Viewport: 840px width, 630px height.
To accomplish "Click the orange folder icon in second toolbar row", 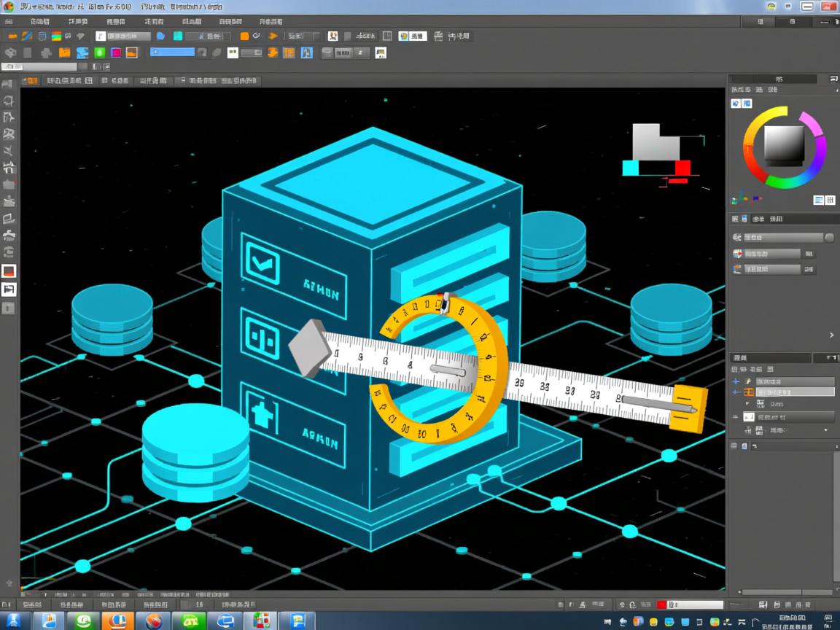I will (x=64, y=52).
